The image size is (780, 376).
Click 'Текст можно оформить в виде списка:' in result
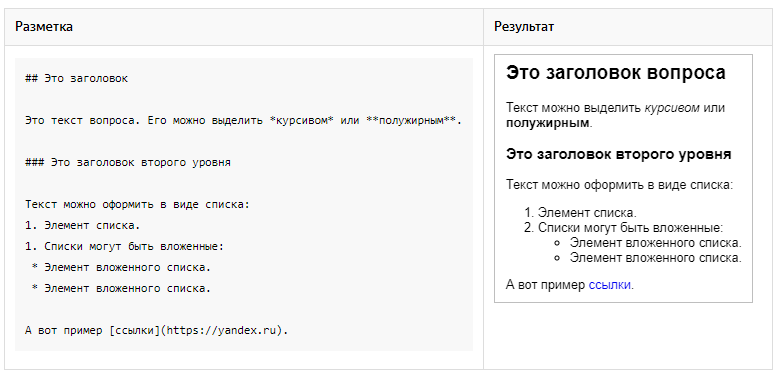(x=620, y=185)
